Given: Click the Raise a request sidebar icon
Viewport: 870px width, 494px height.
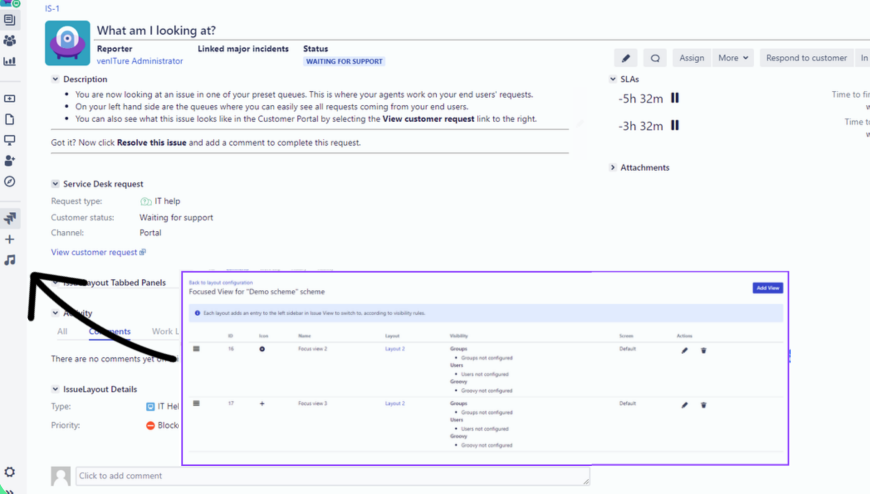Looking at the screenshot, I should [9, 98].
